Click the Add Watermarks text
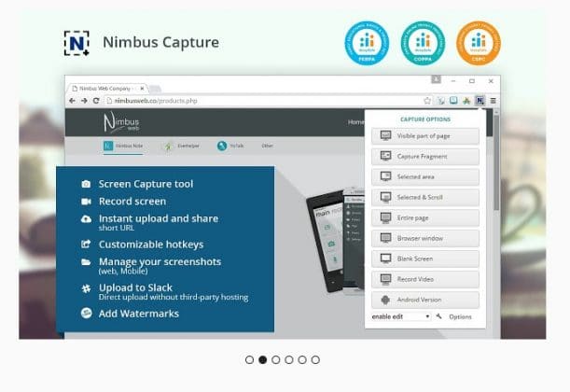This screenshot has height=392, width=570. (139, 314)
